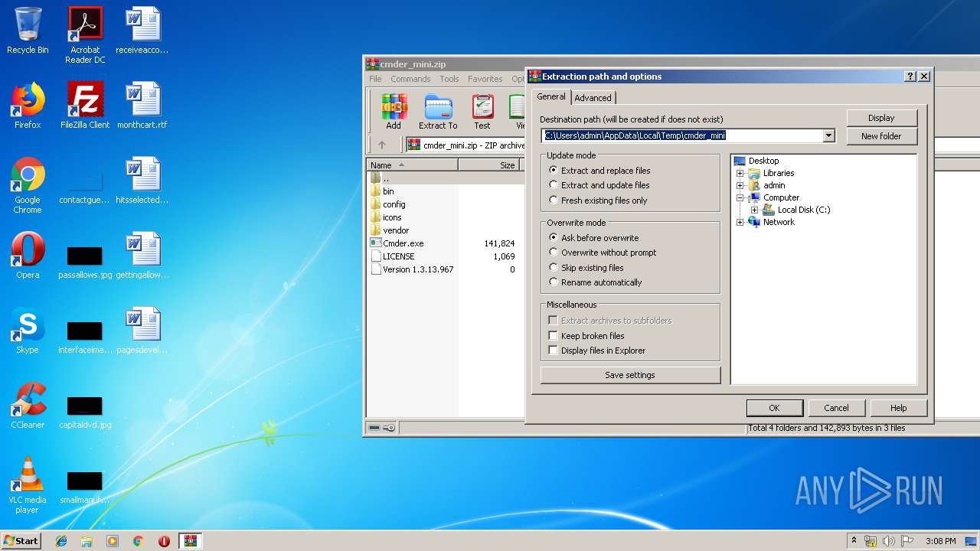Open Commands menu in WinRAR

coord(410,79)
